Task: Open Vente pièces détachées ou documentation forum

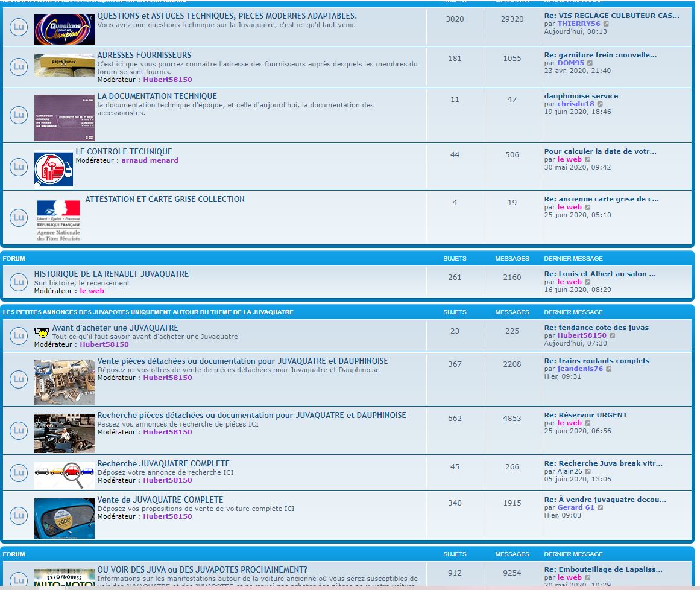Action: click(243, 361)
